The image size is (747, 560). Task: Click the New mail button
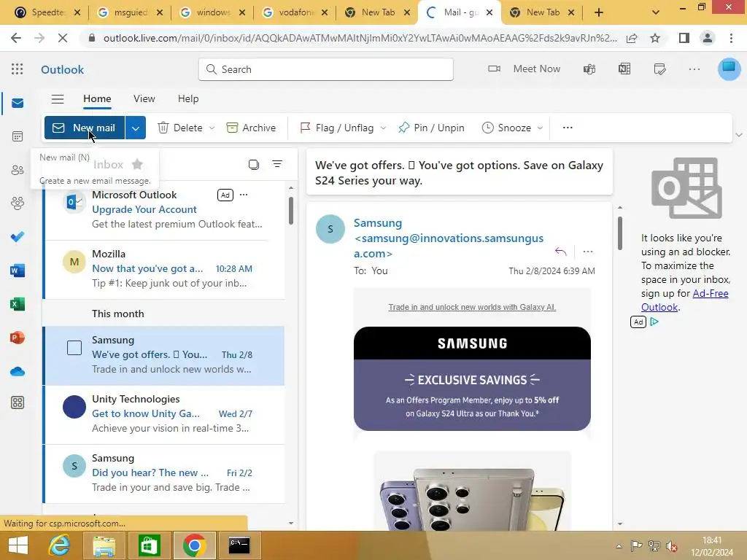[x=85, y=128]
